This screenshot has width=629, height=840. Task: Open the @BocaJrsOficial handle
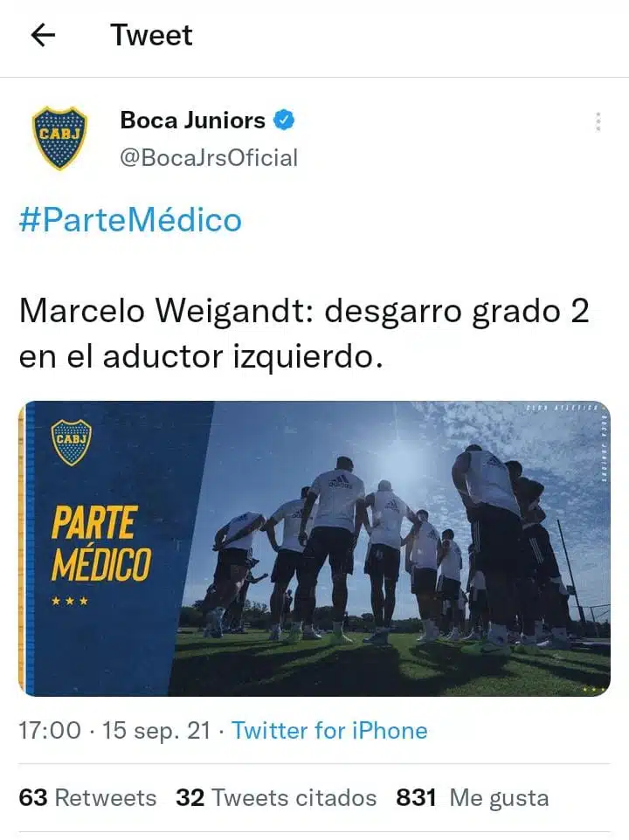(209, 158)
